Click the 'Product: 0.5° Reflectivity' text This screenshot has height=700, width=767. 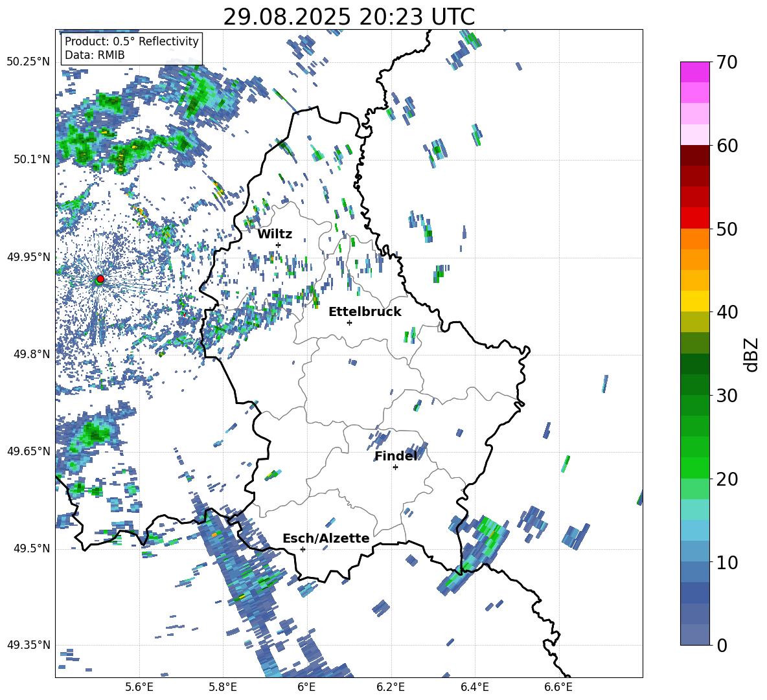pyautogui.click(x=132, y=41)
